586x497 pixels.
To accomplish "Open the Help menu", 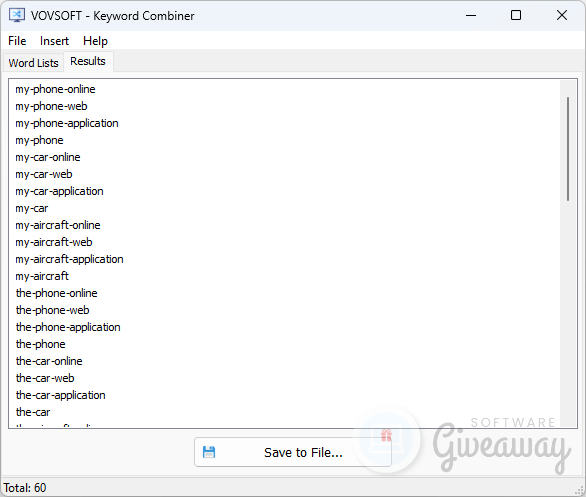I will 95,41.
